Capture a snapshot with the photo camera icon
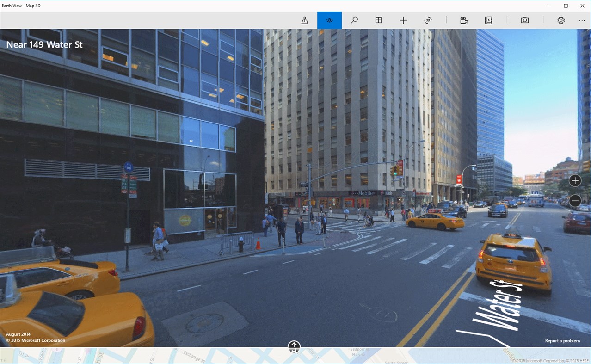Image resolution: width=591 pixels, height=364 pixels. coord(524,20)
